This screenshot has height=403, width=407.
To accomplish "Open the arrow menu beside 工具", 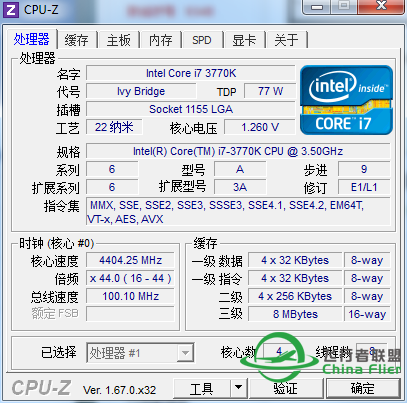I will (x=238, y=388).
